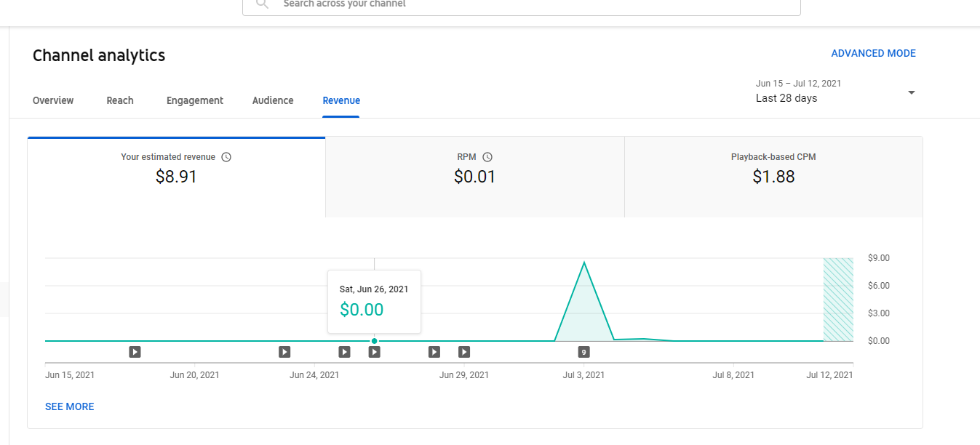Click the date range dropdown arrow
980x445 pixels.
click(x=912, y=92)
